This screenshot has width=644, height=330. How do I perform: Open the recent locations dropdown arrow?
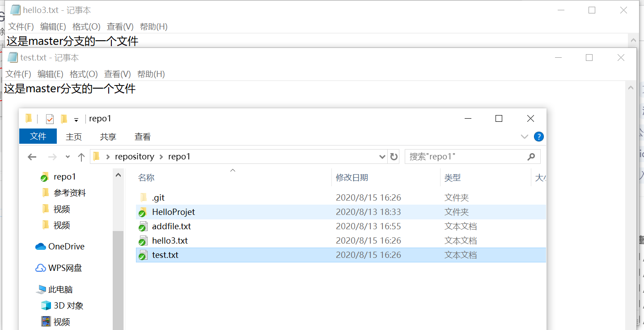tap(68, 157)
